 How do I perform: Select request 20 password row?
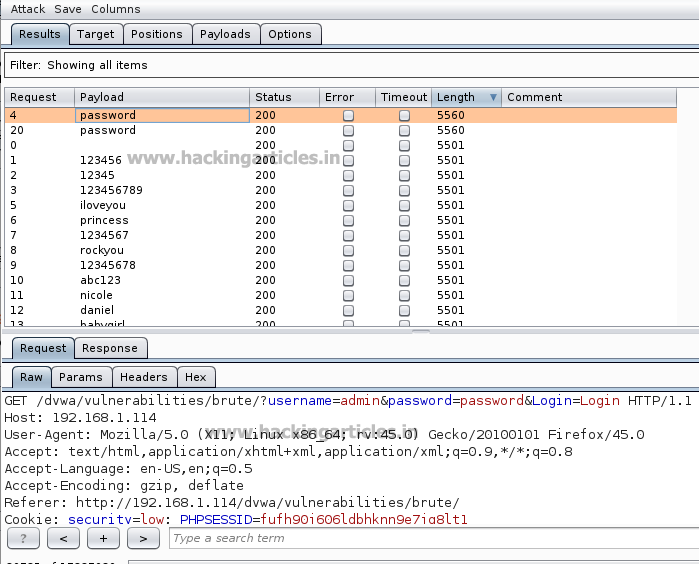click(341, 130)
